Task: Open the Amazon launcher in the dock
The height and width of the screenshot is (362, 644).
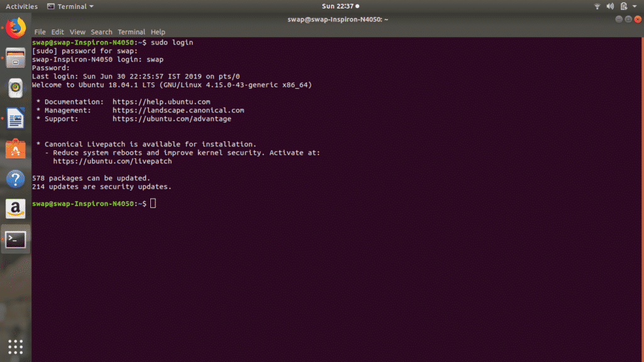Action: point(16,209)
